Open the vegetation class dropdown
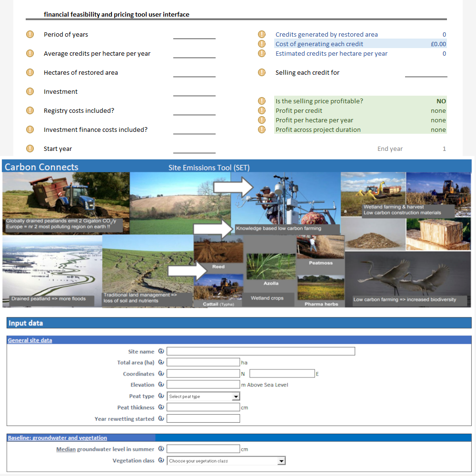 click(x=281, y=460)
